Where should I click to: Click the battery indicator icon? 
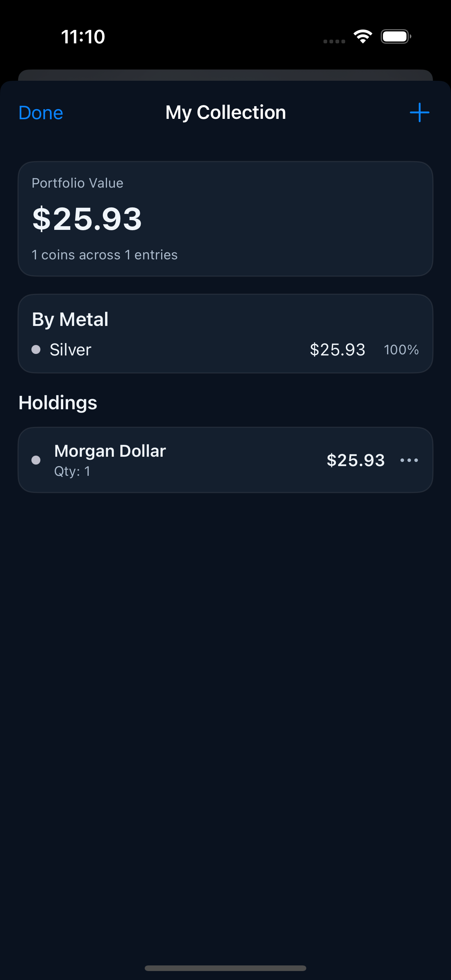(x=395, y=37)
